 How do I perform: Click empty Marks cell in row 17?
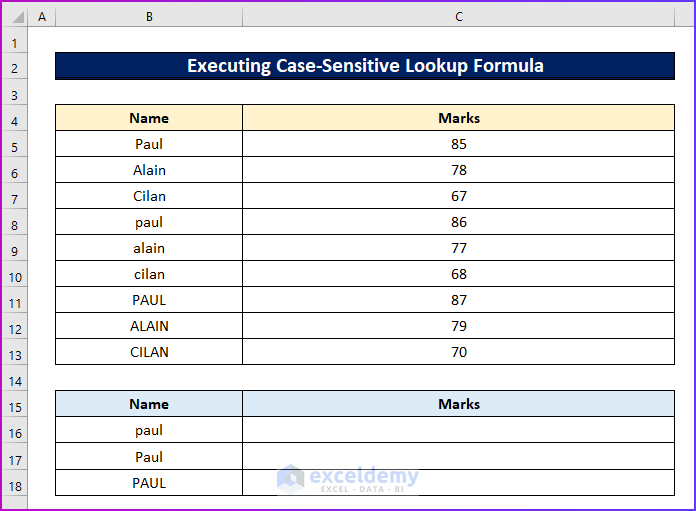[x=459, y=456]
